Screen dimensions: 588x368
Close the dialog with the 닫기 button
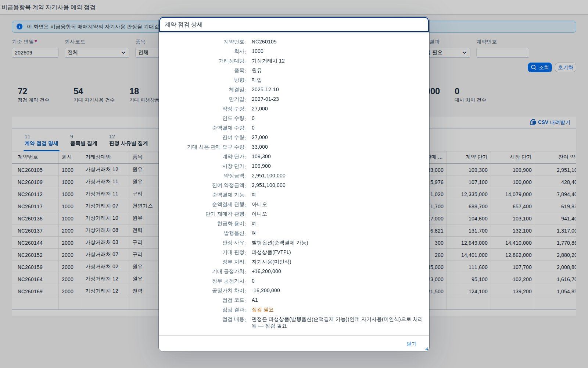coord(412,344)
